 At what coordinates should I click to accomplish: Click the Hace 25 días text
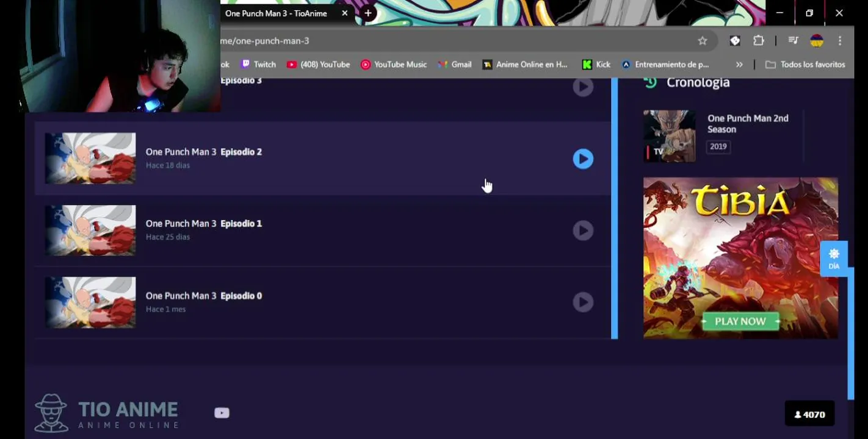click(168, 237)
